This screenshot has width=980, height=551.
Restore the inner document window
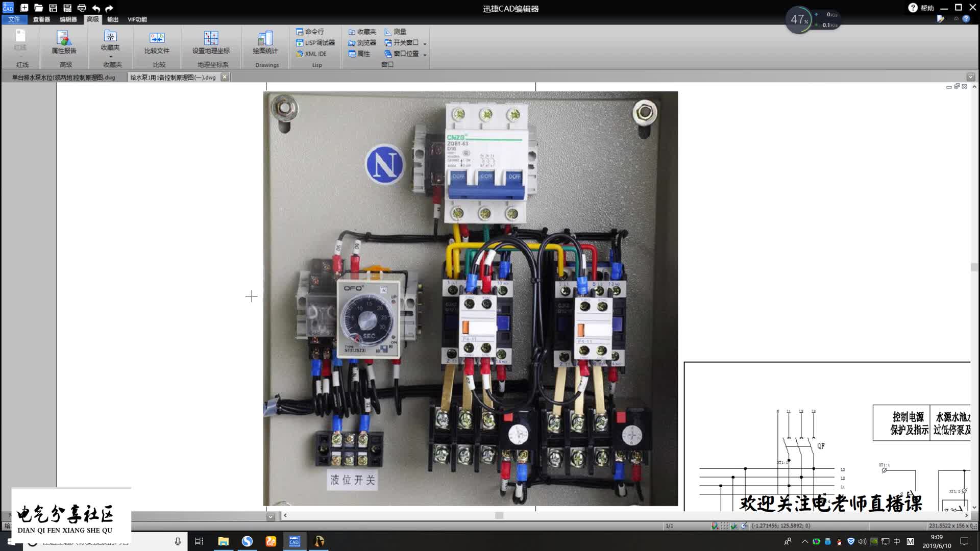pyautogui.click(x=957, y=86)
